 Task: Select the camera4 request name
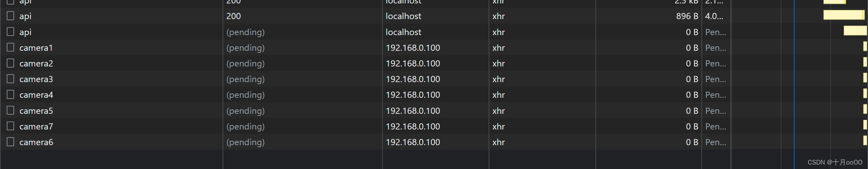(x=36, y=95)
